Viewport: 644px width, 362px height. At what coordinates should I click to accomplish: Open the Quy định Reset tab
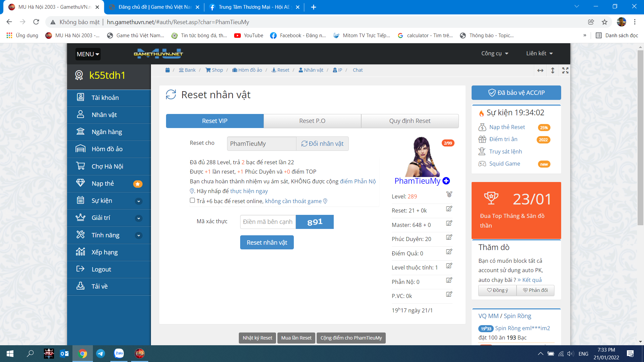(410, 121)
